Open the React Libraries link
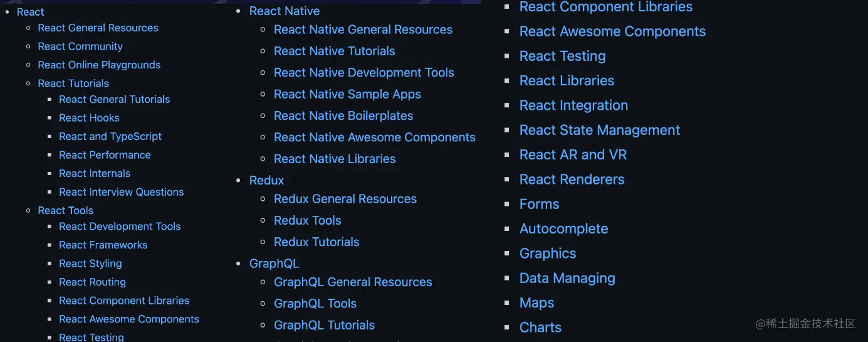Image resolution: width=868 pixels, height=342 pixels. pyautogui.click(x=567, y=81)
